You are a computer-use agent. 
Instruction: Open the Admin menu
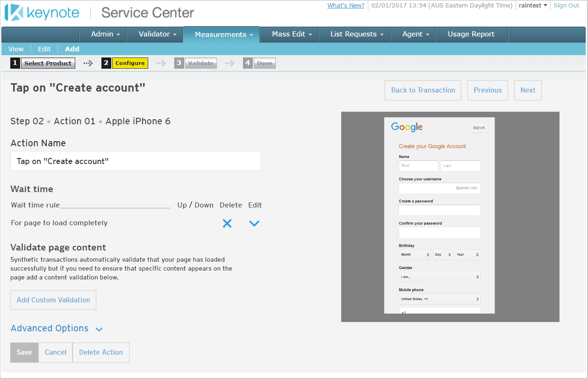(106, 34)
